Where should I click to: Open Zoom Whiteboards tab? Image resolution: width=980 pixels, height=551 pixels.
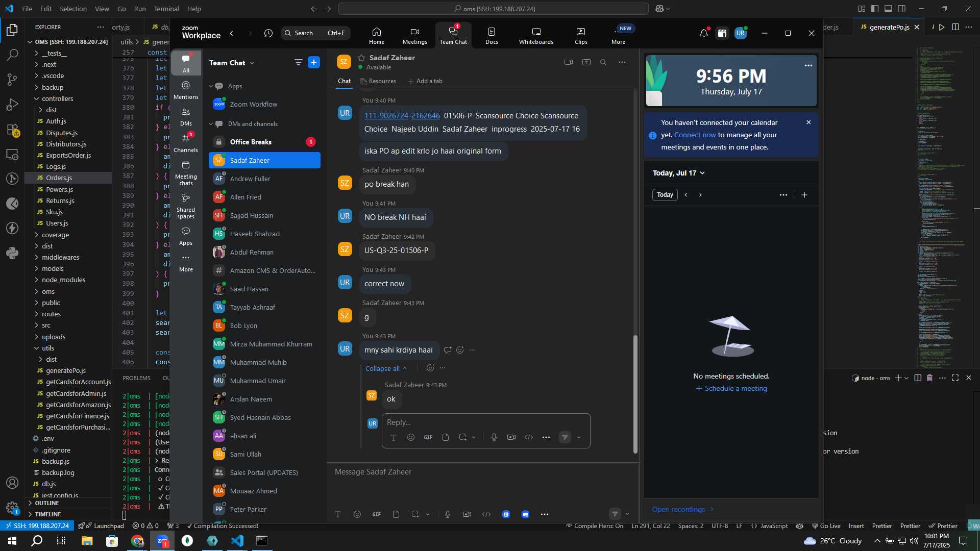(x=536, y=35)
